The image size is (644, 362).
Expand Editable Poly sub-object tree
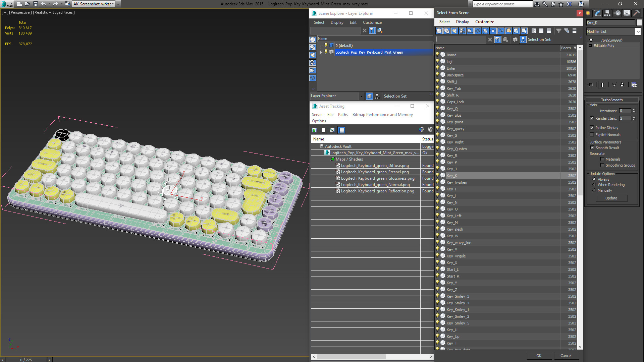(x=590, y=46)
